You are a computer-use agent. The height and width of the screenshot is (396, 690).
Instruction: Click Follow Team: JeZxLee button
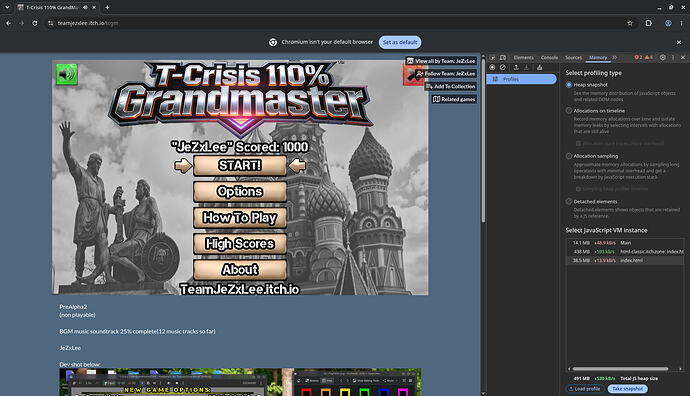pos(446,74)
